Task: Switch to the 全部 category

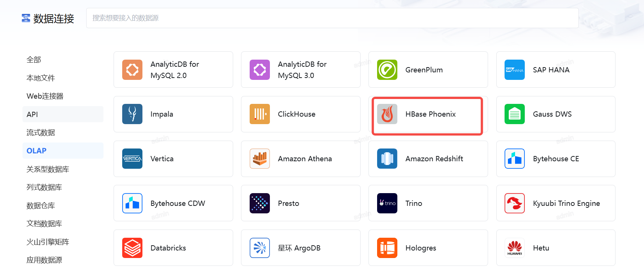Action: [34, 60]
